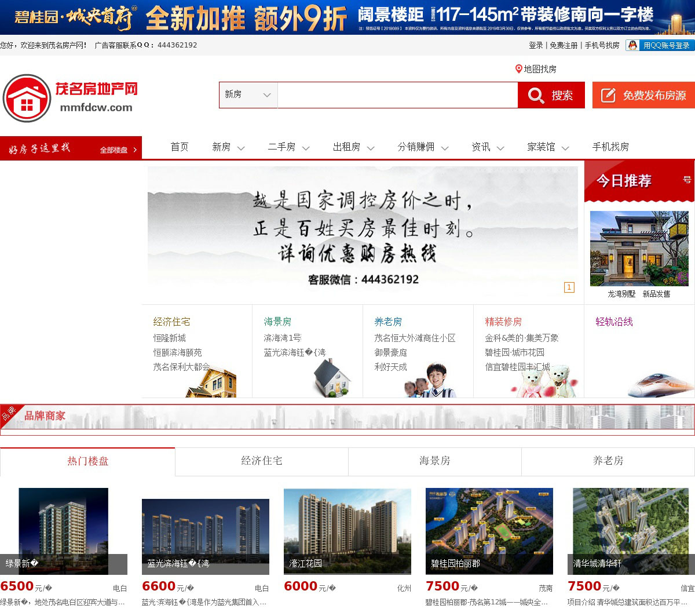Viewport: 695px width, 616px height.
Task: Click in the search text field
Action: click(x=398, y=95)
